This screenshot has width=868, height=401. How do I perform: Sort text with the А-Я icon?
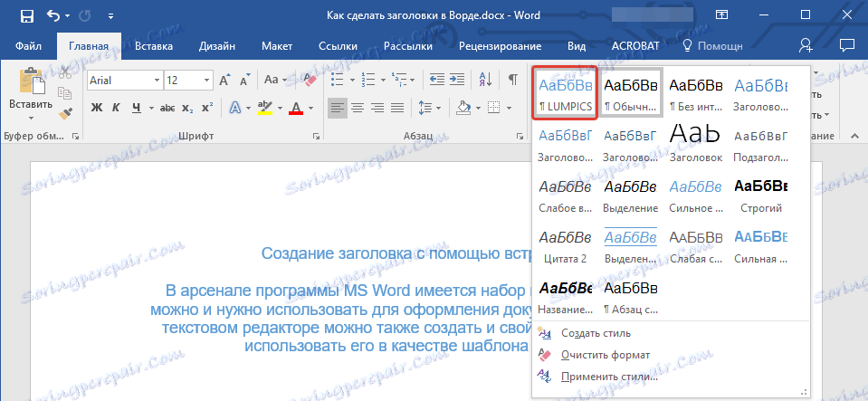click(x=485, y=80)
